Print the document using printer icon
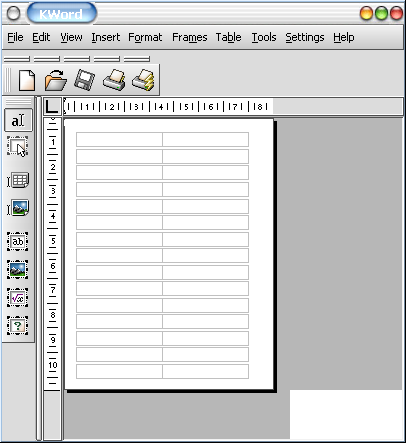Screen dimensions: 406x443 pos(114,80)
